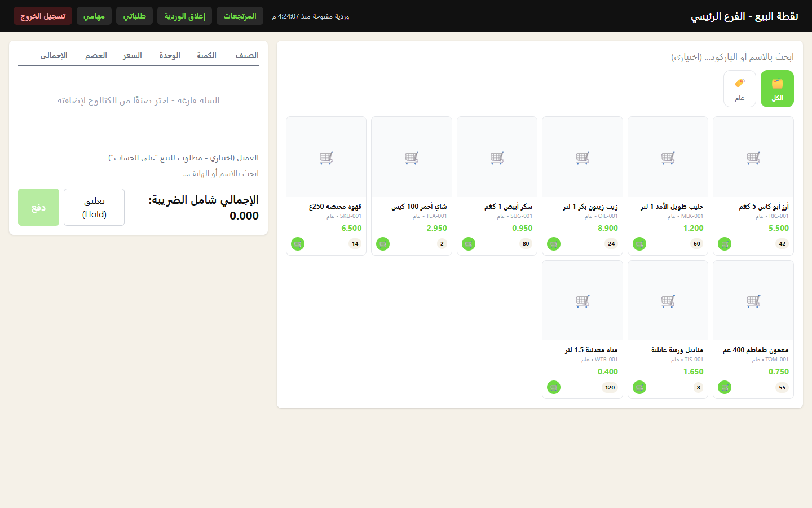812x508 pixels.
Task: Click the الوحدة column header
Action: coord(170,55)
